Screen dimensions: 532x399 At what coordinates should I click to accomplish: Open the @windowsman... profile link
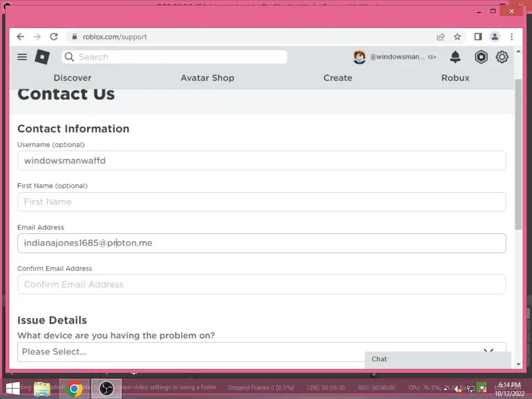pos(396,57)
